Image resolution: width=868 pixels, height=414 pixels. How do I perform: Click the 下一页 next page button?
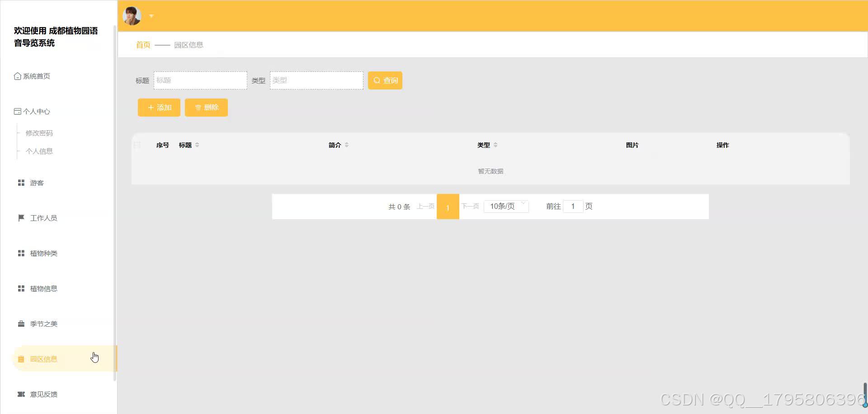pos(470,207)
